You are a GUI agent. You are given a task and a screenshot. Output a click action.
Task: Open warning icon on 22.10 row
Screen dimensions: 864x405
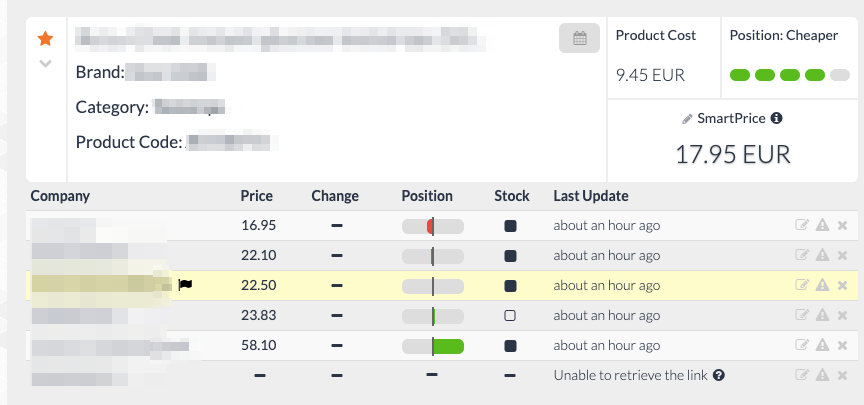click(822, 255)
